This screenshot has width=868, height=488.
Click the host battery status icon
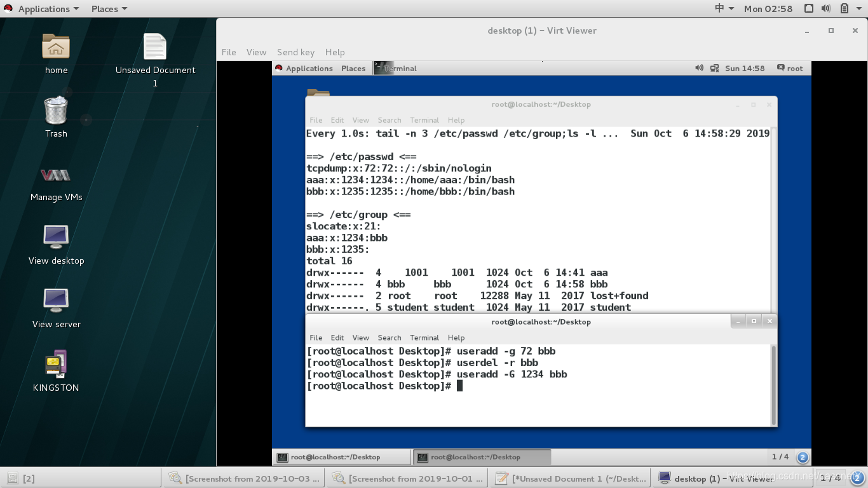[x=844, y=9]
